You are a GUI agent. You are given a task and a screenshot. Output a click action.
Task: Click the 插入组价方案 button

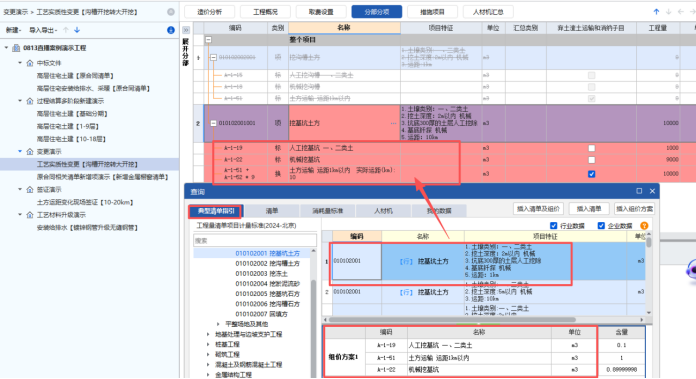tap(635, 209)
